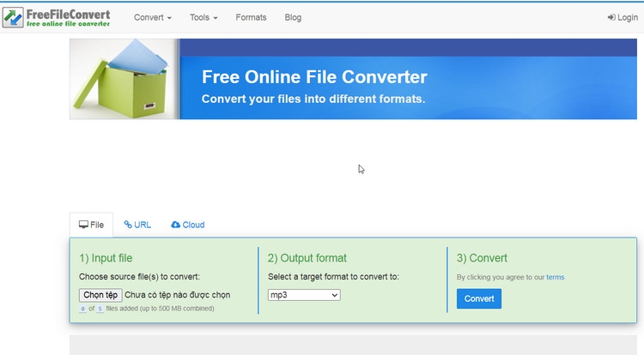
Task: Click the green box banner image
Action: pos(125,79)
